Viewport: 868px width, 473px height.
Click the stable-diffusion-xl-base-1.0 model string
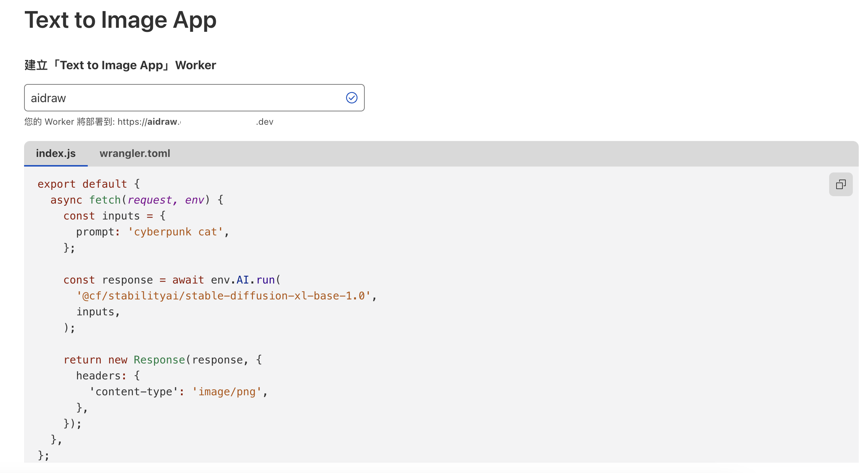pos(224,296)
